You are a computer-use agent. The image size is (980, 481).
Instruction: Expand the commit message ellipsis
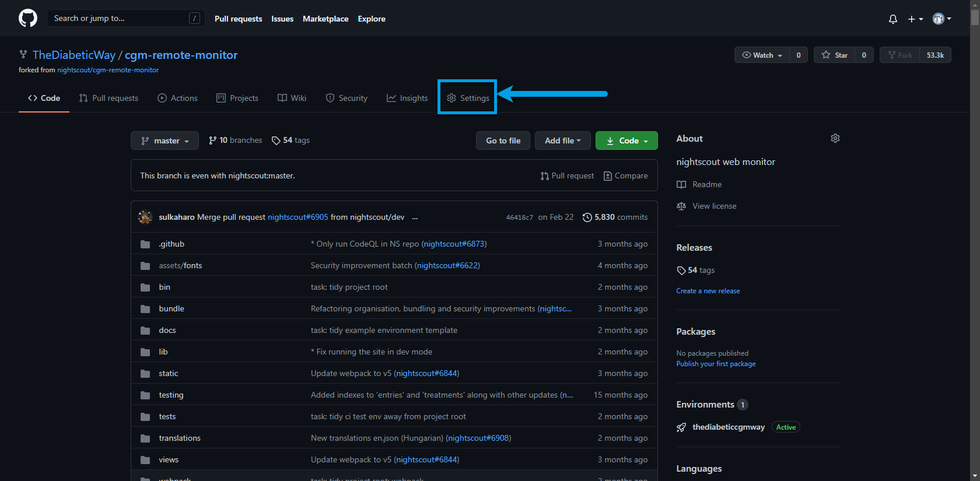[415, 217]
